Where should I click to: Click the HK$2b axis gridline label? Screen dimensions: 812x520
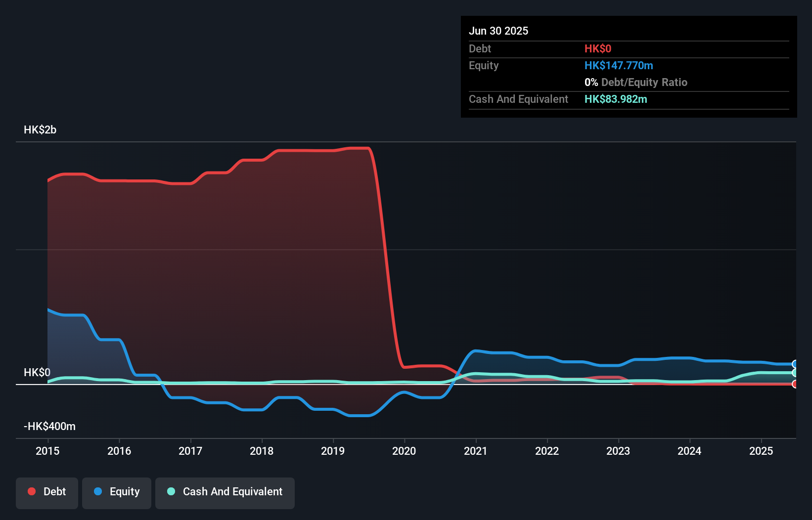point(40,130)
